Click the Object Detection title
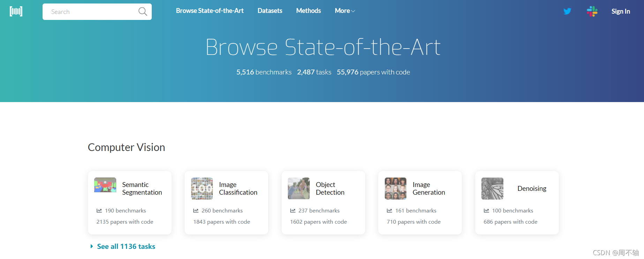Viewport: 644px width, 259px height. click(x=330, y=188)
